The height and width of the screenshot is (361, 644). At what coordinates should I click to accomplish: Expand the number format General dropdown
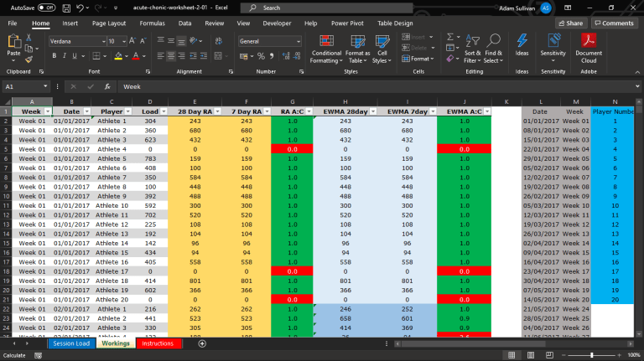tap(299, 41)
